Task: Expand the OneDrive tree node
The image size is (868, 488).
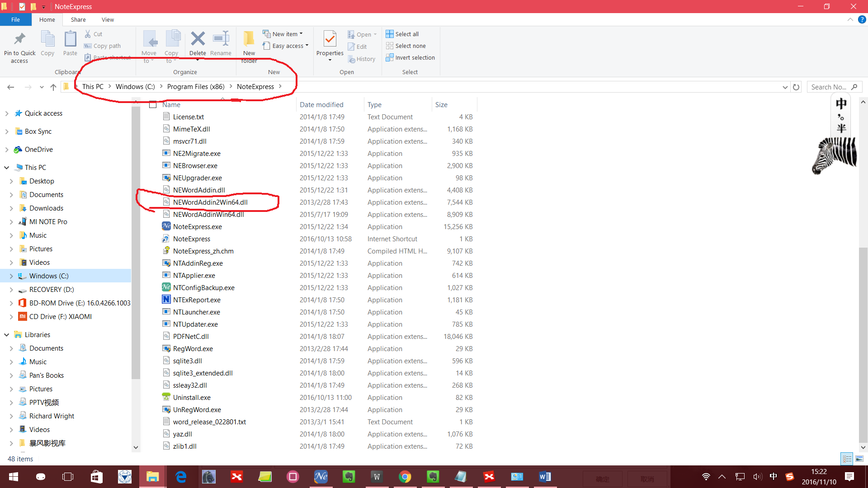Action: coord(7,150)
